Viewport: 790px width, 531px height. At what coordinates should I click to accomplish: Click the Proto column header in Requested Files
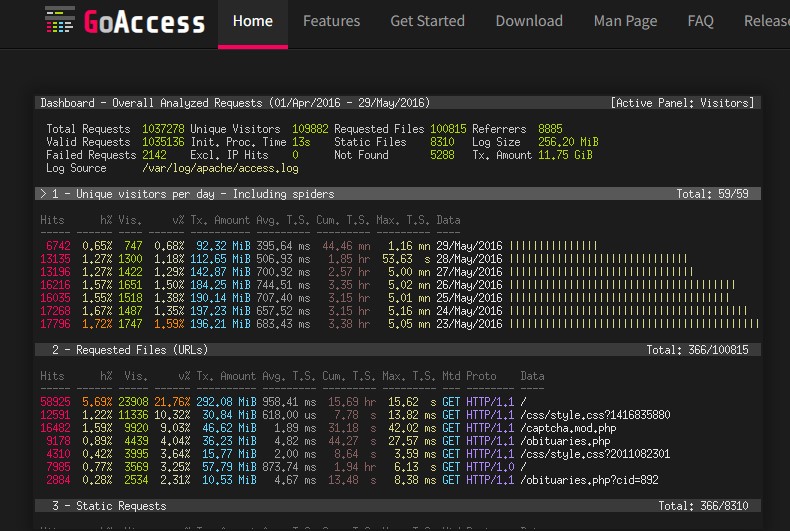pyautogui.click(x=481, y=376)
